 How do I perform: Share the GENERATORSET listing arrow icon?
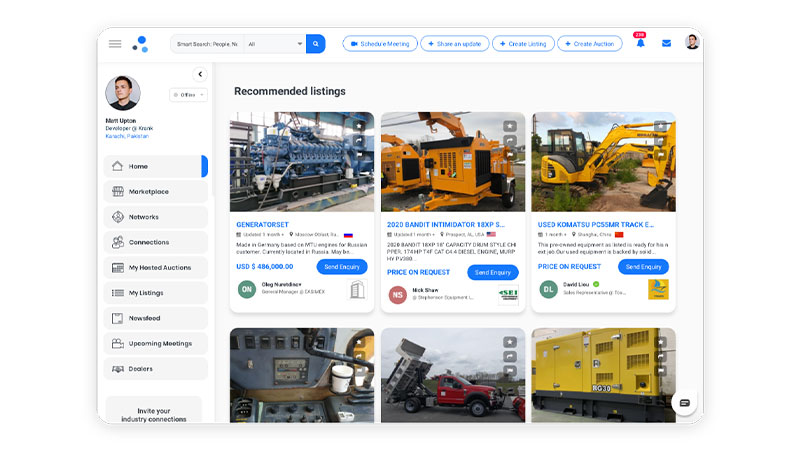pyautogui.click(x=359, y=140)
